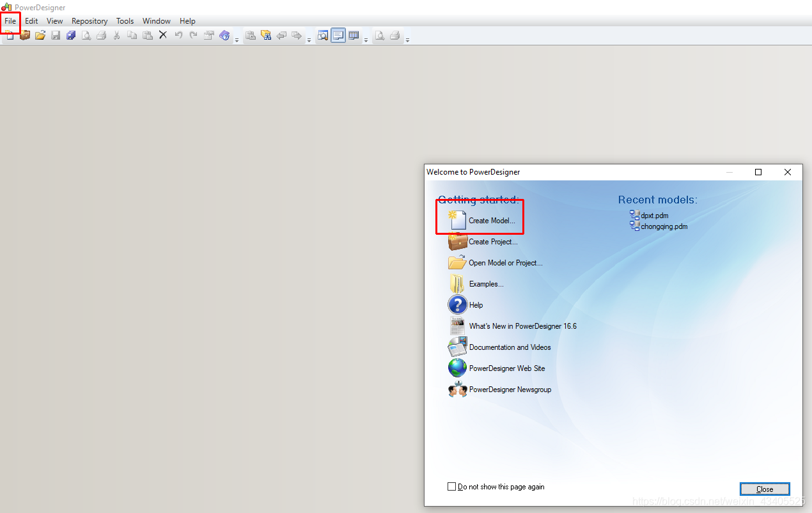Click Create Model... in Getting started
The image size is (812, 513).
click(492, 221)
